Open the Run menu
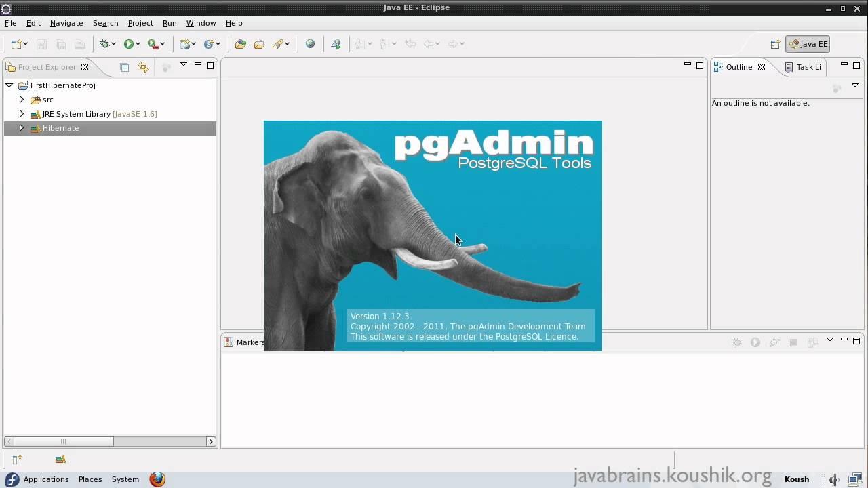Screen dimensions: 868x488 point(170,23)
